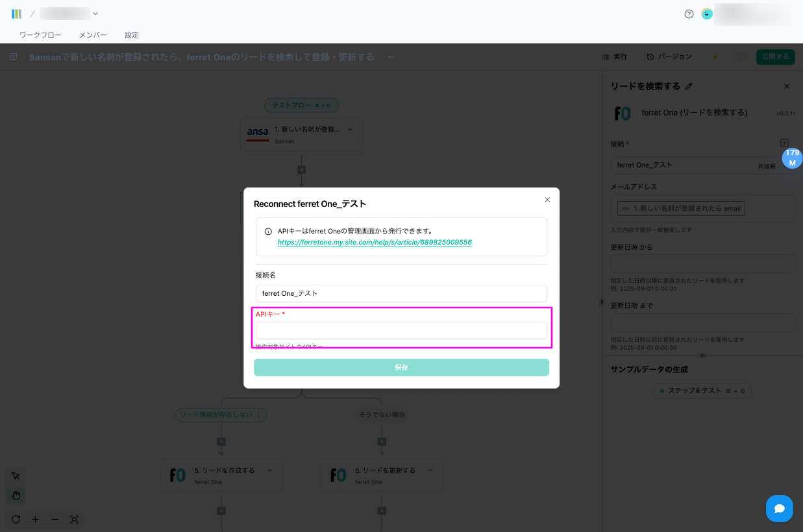This screenshot has width=803, height=532.
Task: Click the email token in メールアドレス field
Action: pos(681,209)
